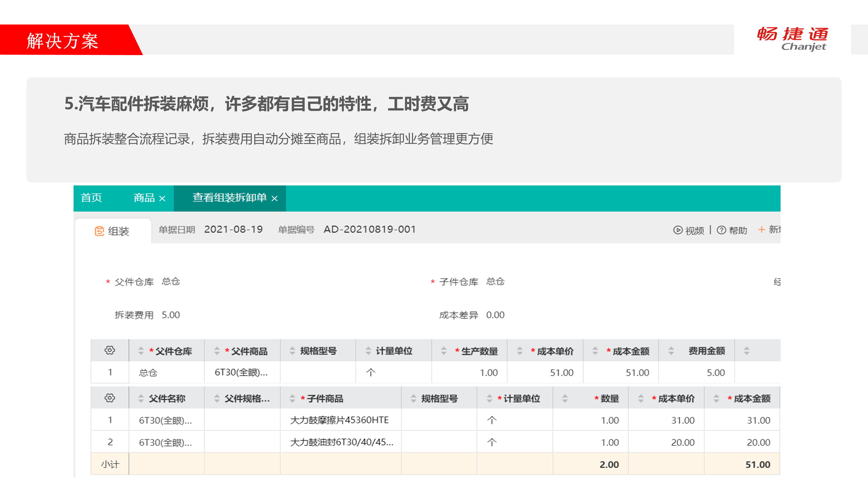Viewport: 868px width, 488px height.
Task: Open the 帮助 link
Action: 738,230
